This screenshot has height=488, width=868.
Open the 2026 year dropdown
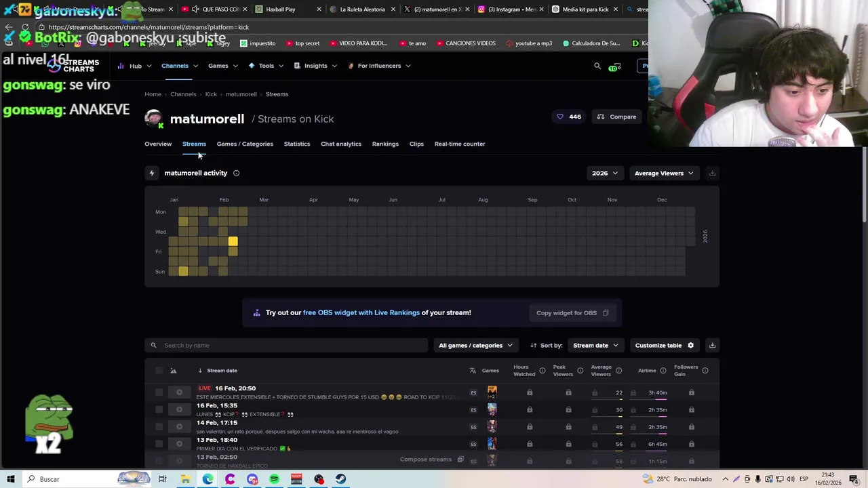click(x=604, y=174)
